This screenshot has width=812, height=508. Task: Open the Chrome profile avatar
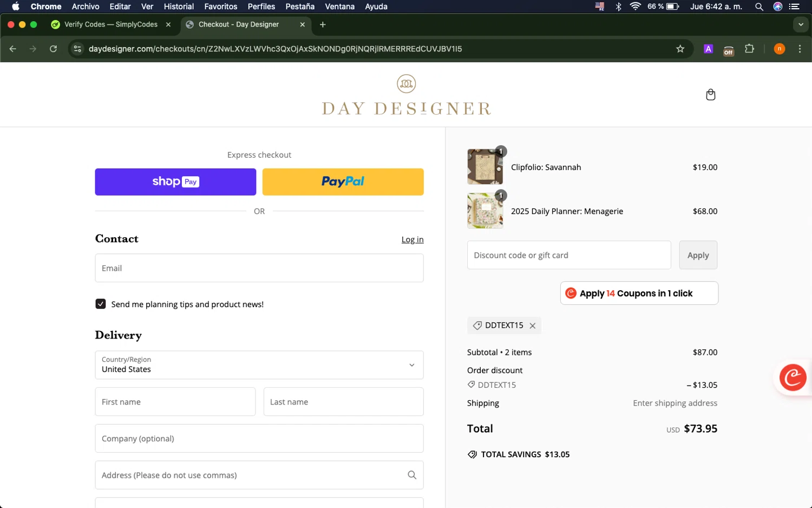tap(780, 49)
